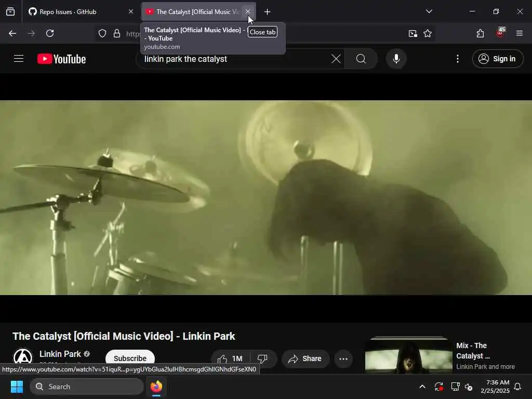Clear the YouTube search query
The height and width of the screenshot is (399, 532).
coord(336,59)
